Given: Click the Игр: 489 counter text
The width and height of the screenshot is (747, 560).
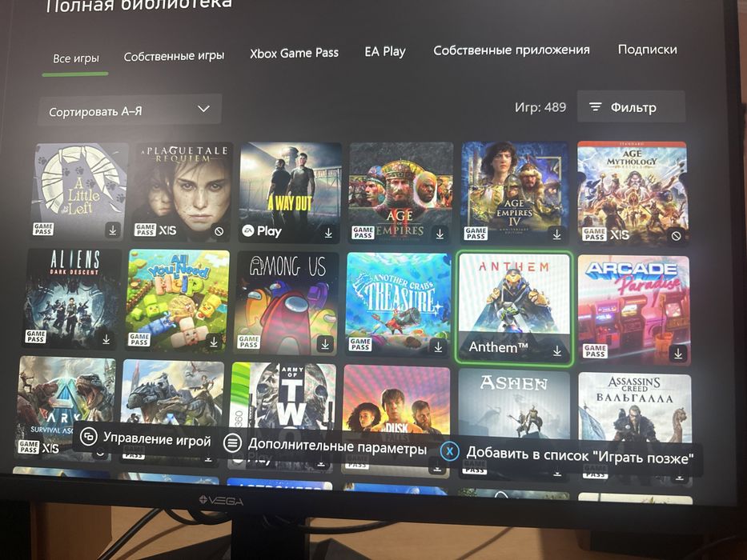Looking at the screenshot, I should pyautogui.click(x=540, y=107).
